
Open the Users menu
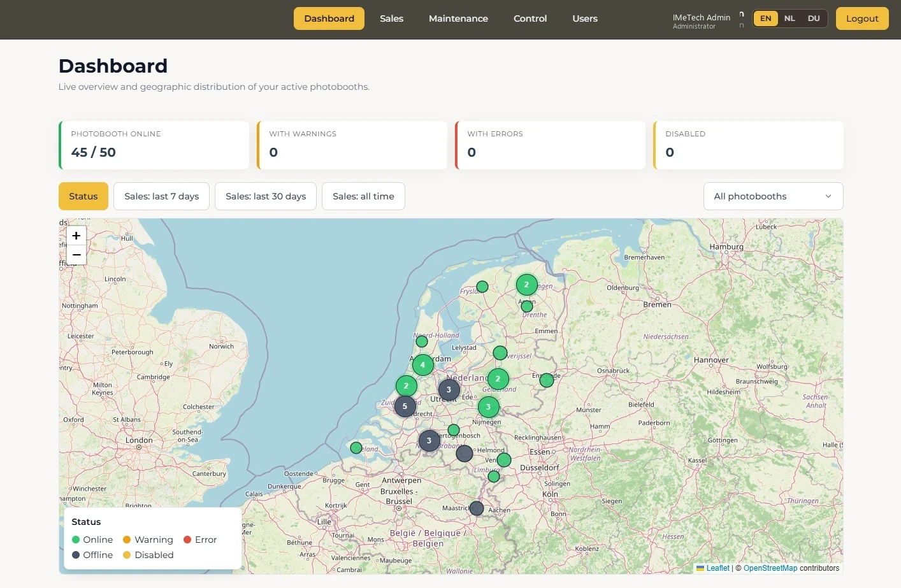(x=585, y=18)
